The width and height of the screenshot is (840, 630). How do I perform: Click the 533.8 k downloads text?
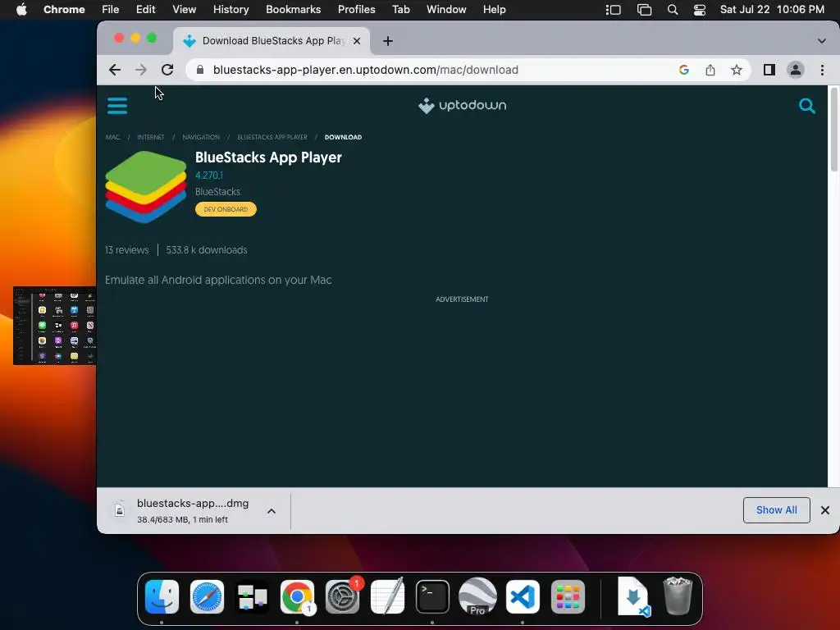(x=206, y=250)
